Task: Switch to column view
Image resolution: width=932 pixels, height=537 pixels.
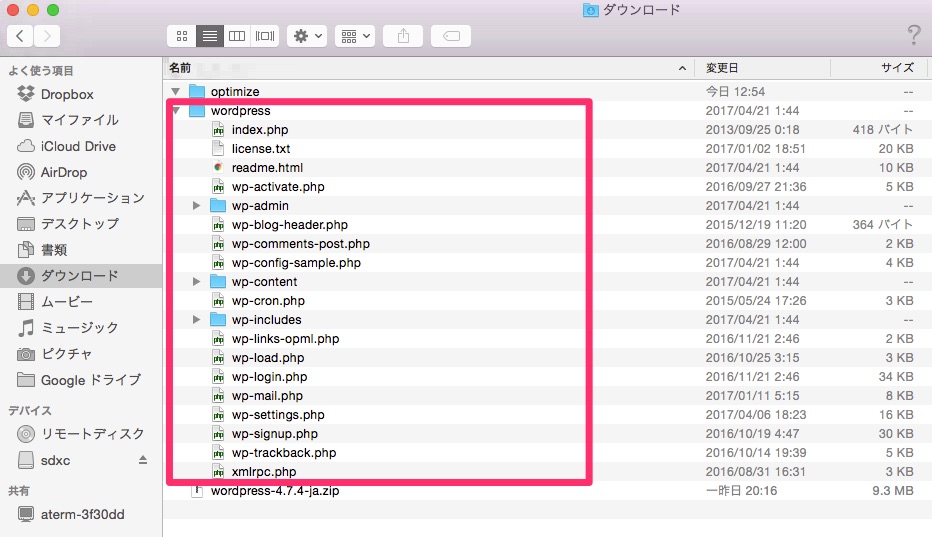Action: [x=237, y=36]
